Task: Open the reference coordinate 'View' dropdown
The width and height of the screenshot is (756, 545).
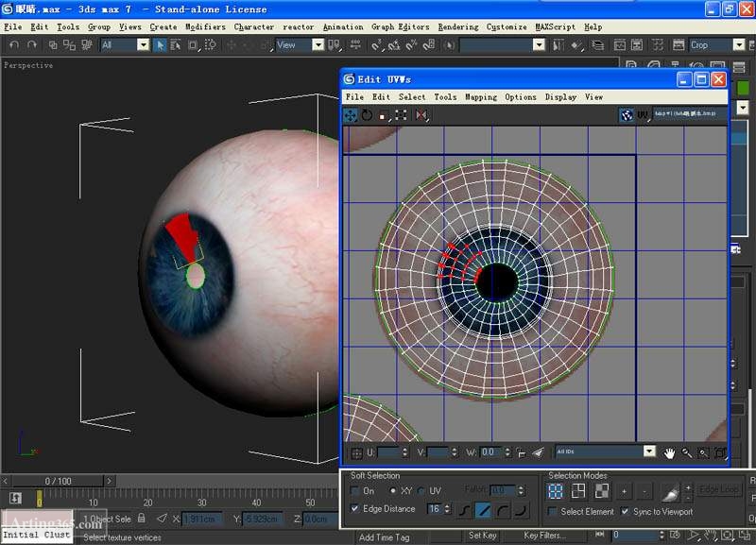Action: 318,44
